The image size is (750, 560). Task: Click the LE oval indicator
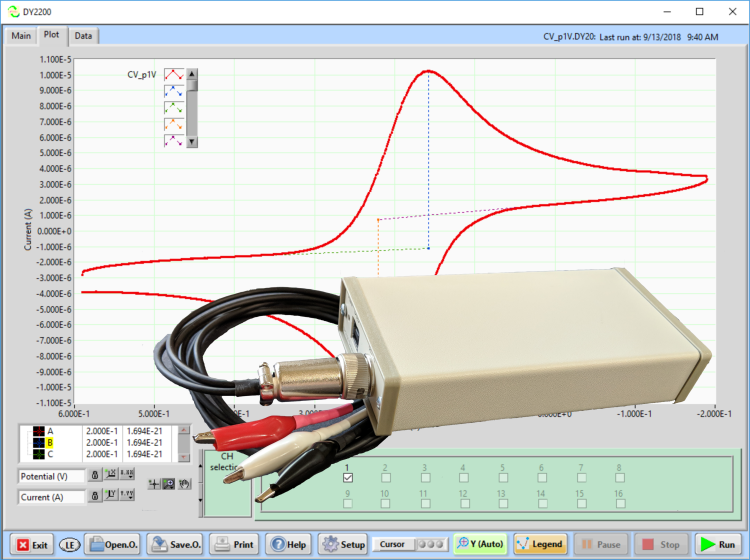click(x=70, y=545)
